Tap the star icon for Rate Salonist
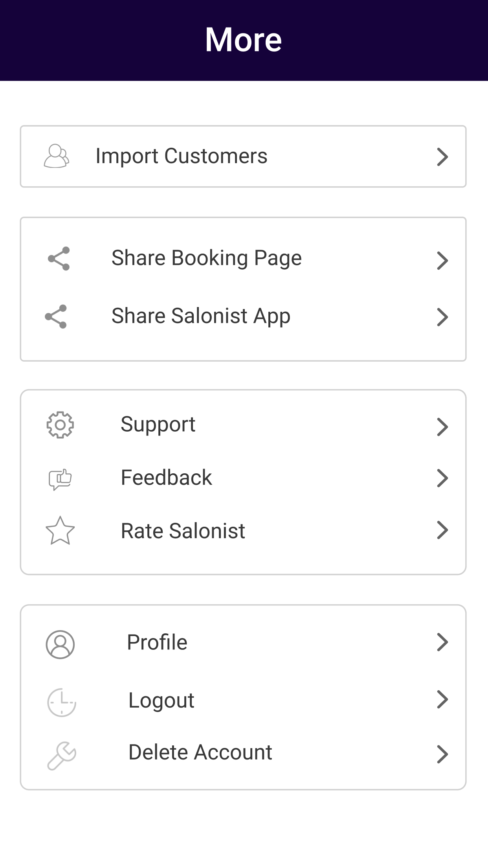This screenshot has width=488, height=868. pos(60,531)
